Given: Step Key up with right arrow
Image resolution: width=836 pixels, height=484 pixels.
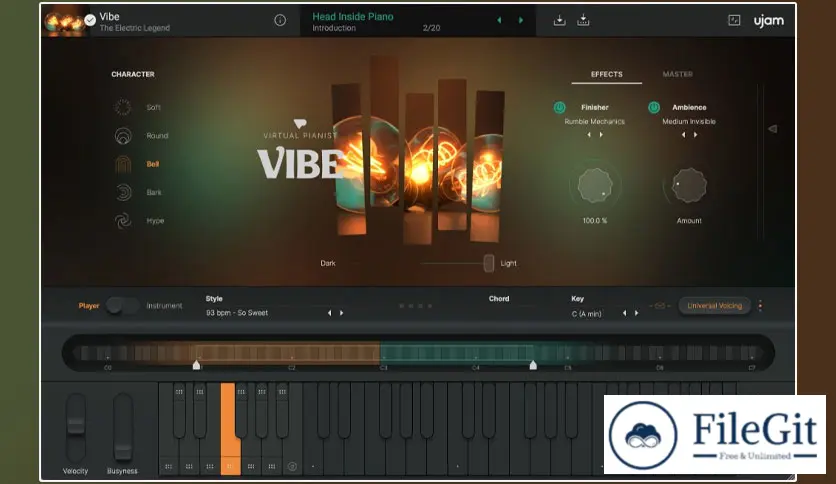Looking at the screenshot, I should 637,313.
